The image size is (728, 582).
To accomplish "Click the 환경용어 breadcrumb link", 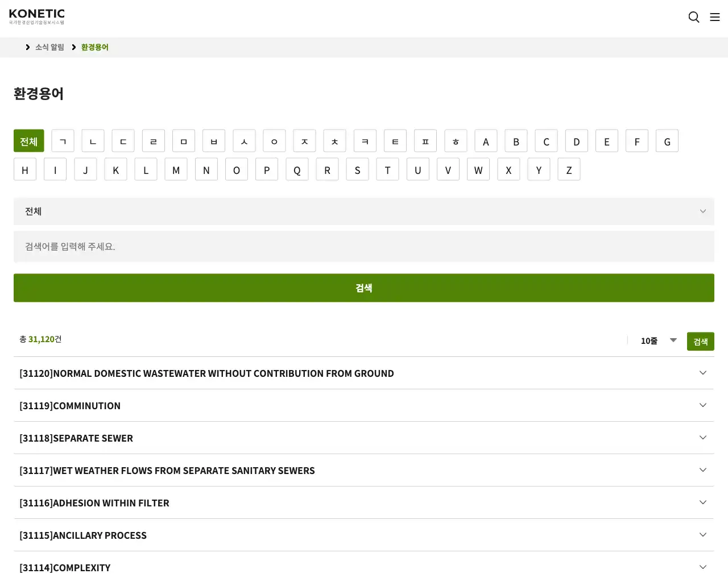I will (x=94, y=47).
